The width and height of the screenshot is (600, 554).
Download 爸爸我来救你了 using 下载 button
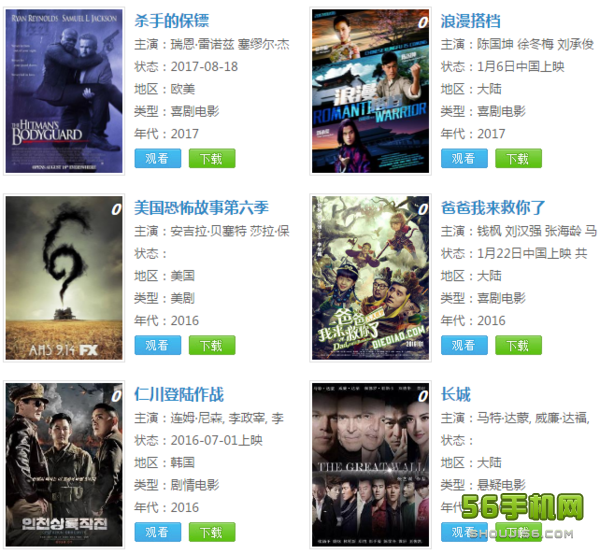518,345
